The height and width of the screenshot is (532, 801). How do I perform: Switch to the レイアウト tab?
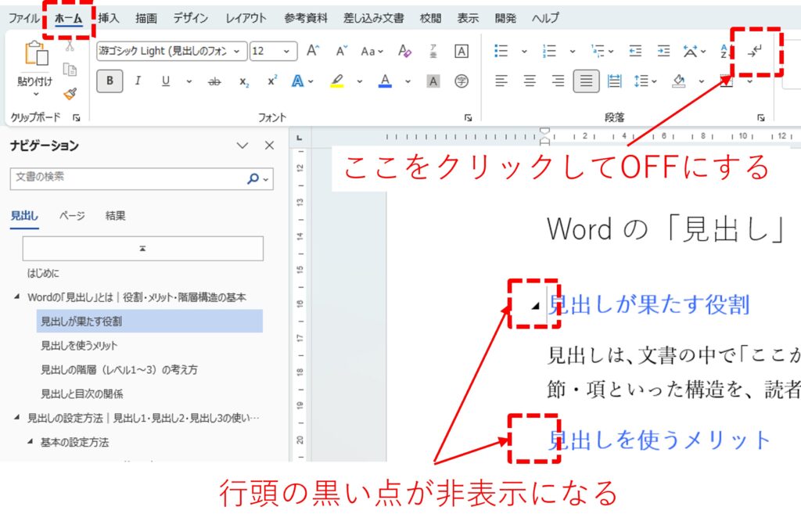coord(246,18)
